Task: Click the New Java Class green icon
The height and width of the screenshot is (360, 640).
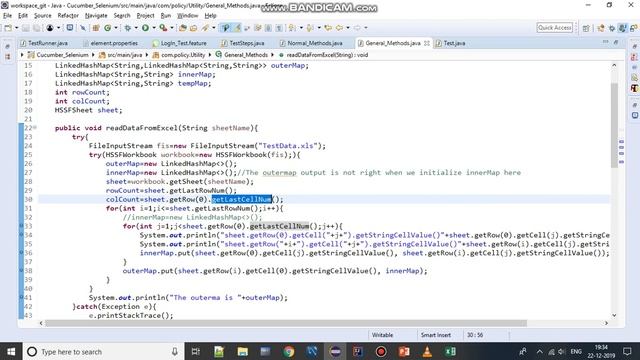Action: pyautogui.click(x=108, y=28)
